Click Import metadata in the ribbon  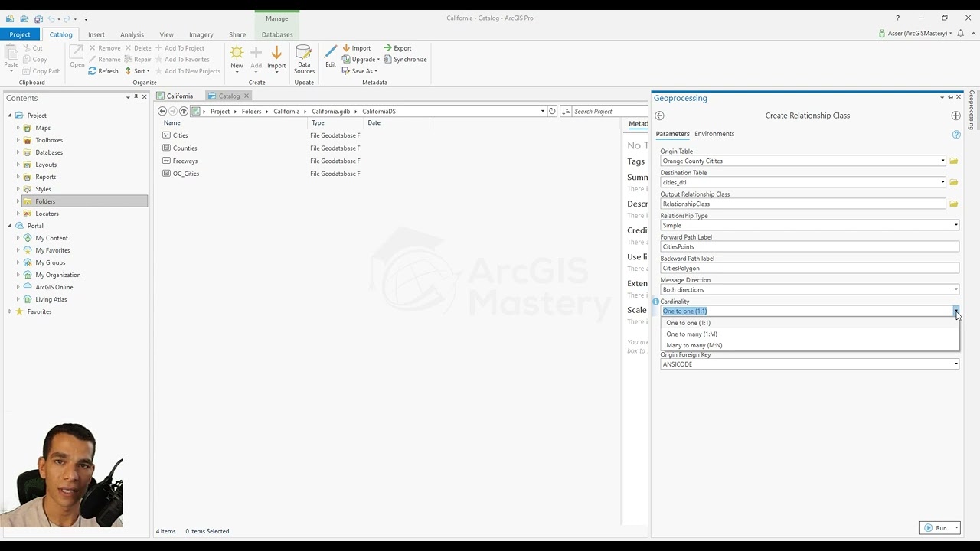[357, 48]
